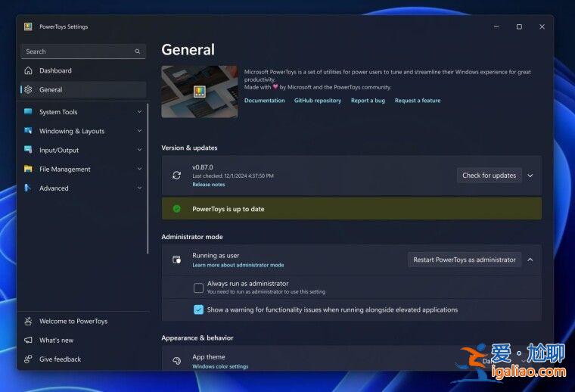Click the General gear icon
The image size is (575, 392).
coord(28,89)
